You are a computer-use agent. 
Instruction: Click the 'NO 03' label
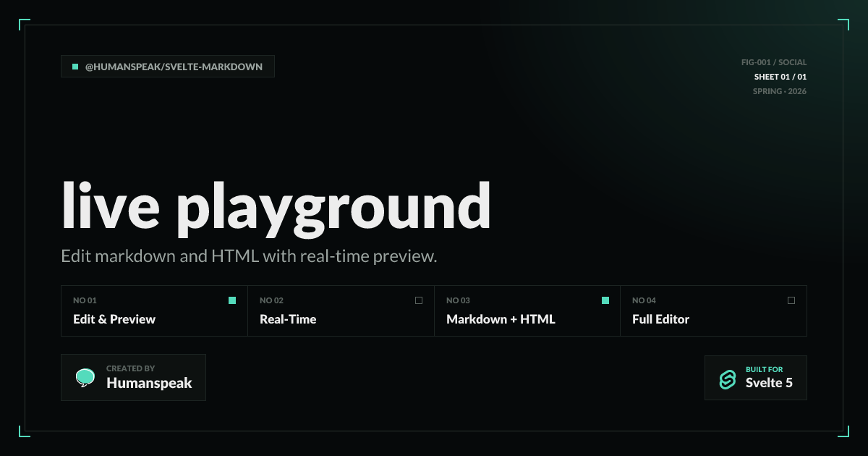coord(458,300)
